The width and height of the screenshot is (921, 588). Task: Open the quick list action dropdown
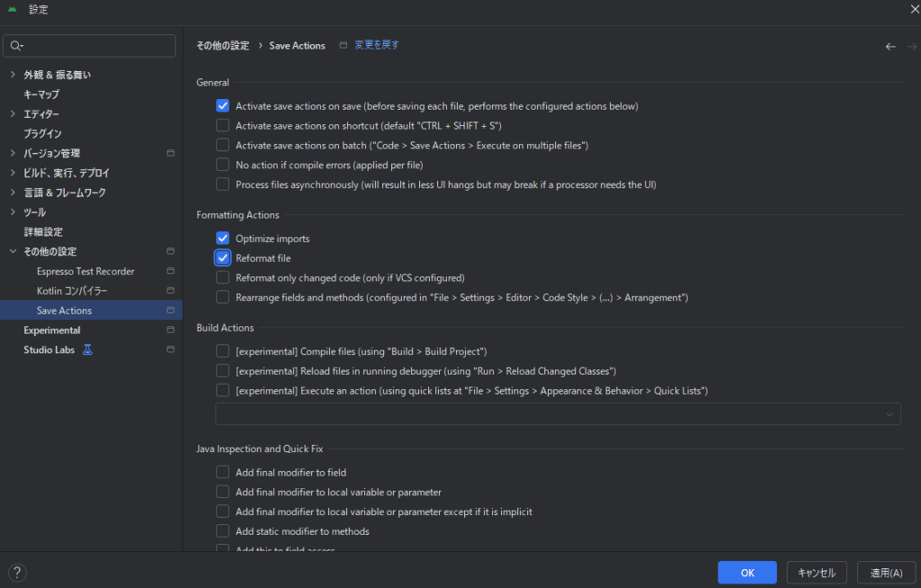(x=558, y=414)
